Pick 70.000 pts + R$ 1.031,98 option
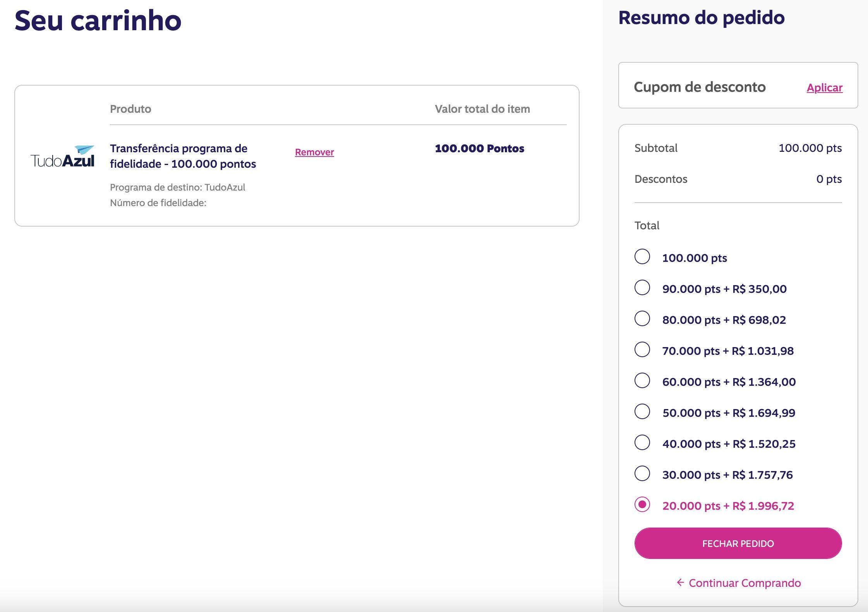This screenshot has height=612, width=868. click(642, 349)
